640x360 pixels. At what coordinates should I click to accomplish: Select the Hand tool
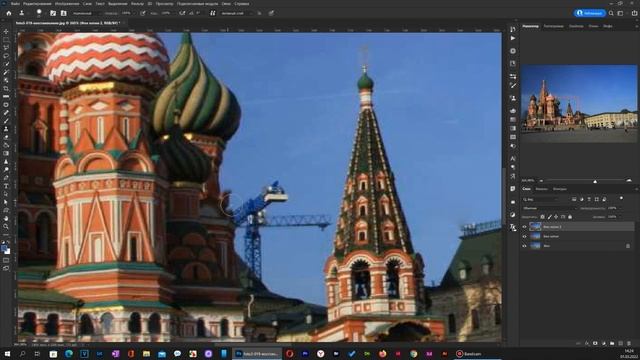(6, 218)
